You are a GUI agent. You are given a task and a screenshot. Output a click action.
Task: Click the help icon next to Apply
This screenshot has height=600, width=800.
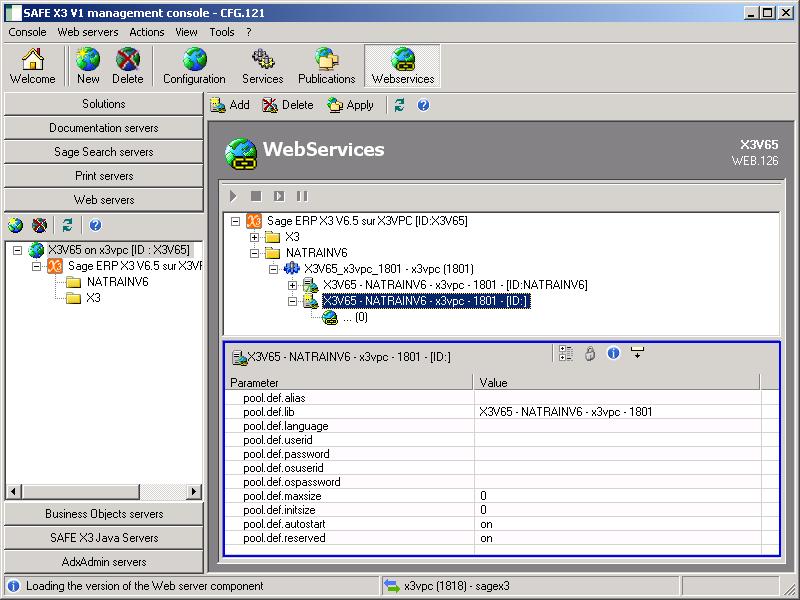pyautogui.click(x=423, y=105)
